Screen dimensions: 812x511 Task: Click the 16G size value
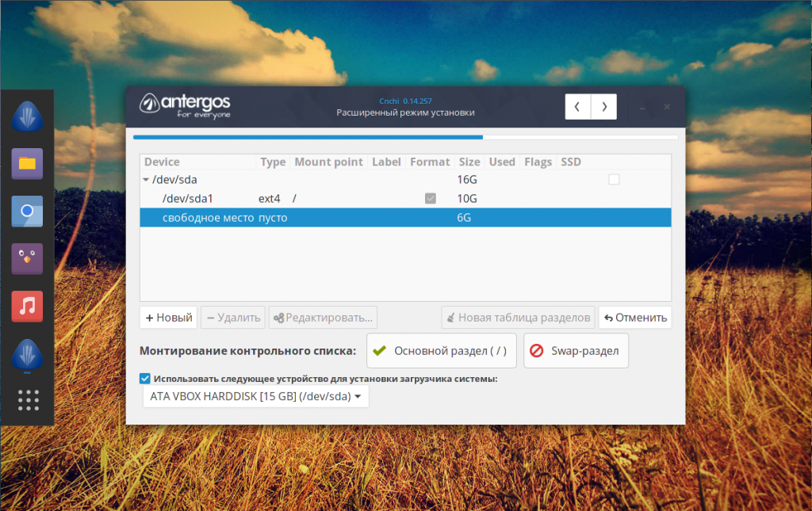[466, 180]
